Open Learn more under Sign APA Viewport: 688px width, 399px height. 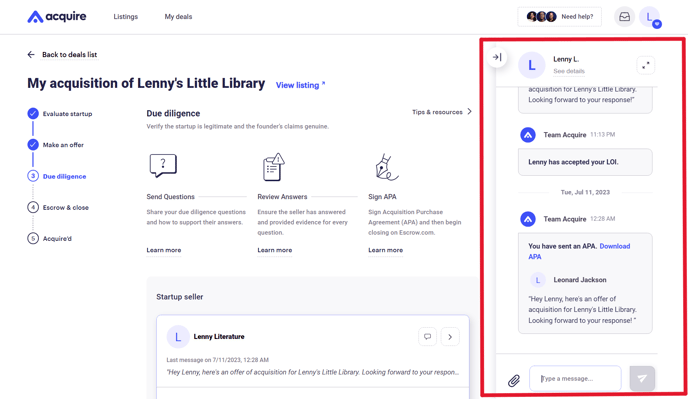(x=386, y=250)
